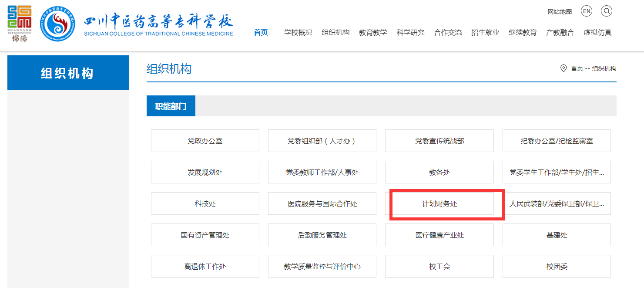
Task: Open the 组织机构 navigation menu item
Action: [x=335, y=33]
